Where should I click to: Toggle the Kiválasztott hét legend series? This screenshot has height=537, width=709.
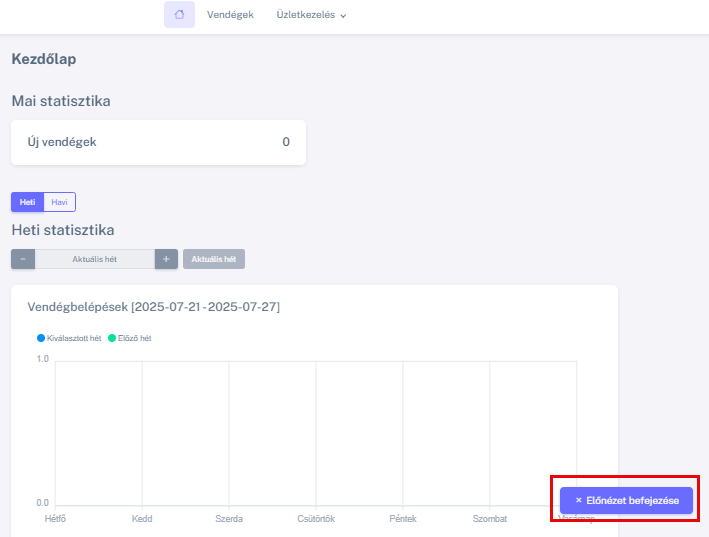(x=69, y=338)
